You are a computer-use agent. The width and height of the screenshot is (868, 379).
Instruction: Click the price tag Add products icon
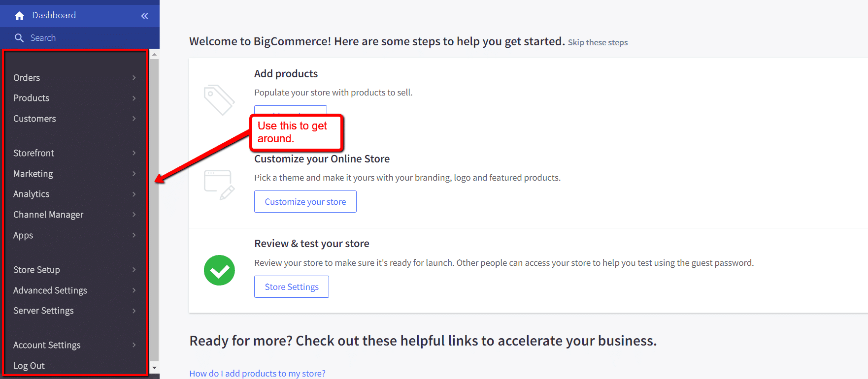[219, 100]
